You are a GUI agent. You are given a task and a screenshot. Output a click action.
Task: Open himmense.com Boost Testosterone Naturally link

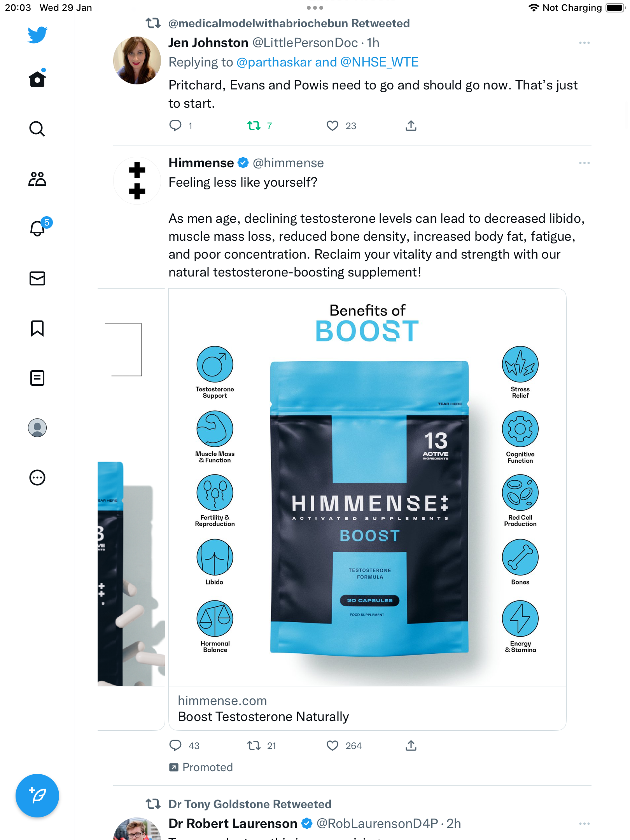[367, 709]
